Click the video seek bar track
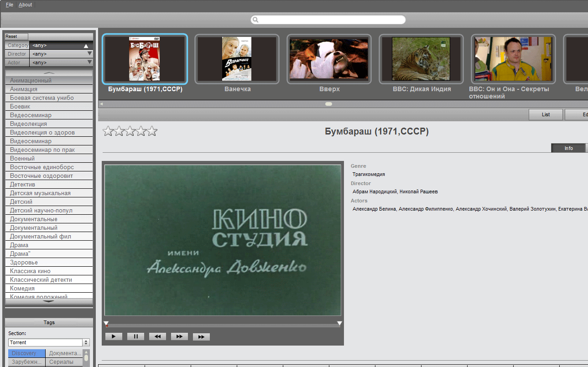The height and width of the screenshot is (367, 588). click(x=223, y=326)
